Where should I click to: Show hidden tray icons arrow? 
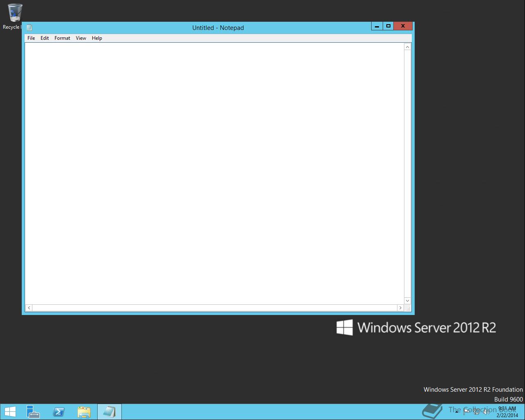457,412
